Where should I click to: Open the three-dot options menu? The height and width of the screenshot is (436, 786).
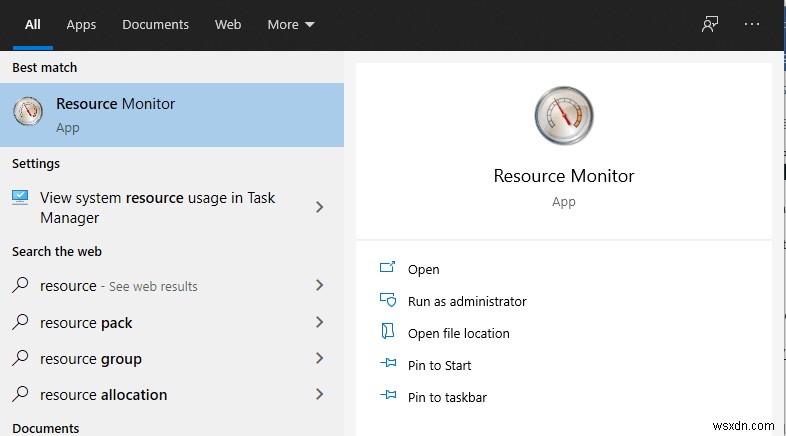pyautogui.click(x=753, y=24)
